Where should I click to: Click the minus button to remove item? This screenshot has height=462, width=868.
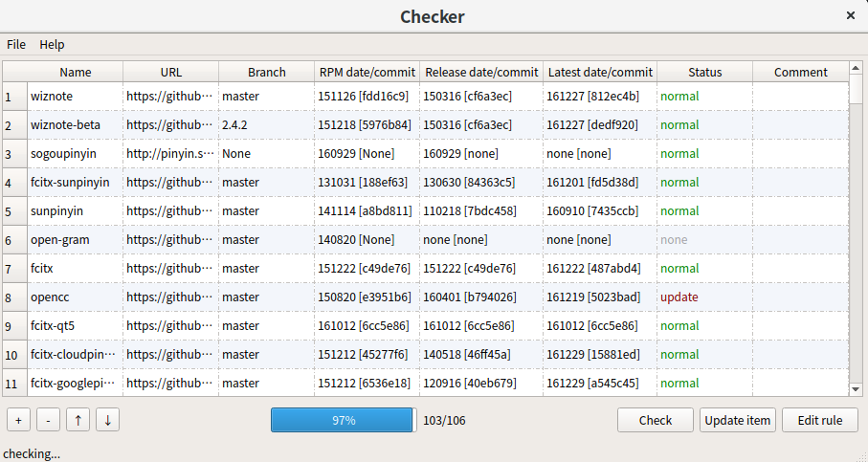tap(48, 420)
